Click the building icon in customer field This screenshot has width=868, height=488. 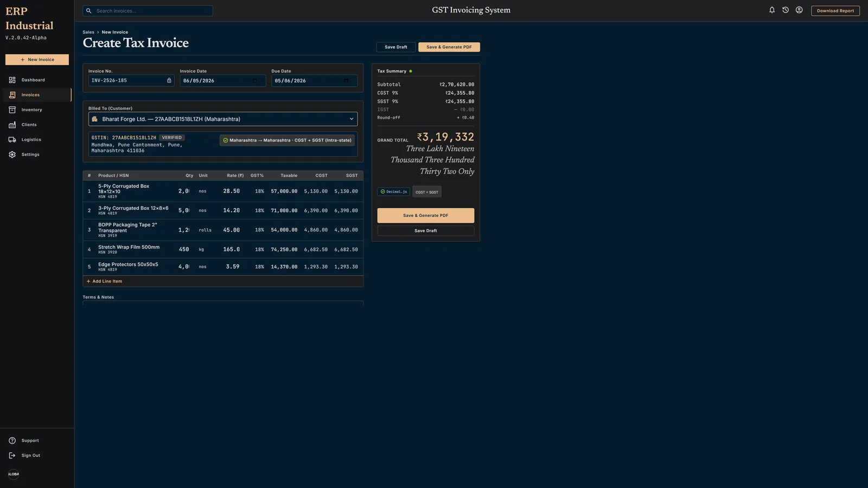point(94,119)
